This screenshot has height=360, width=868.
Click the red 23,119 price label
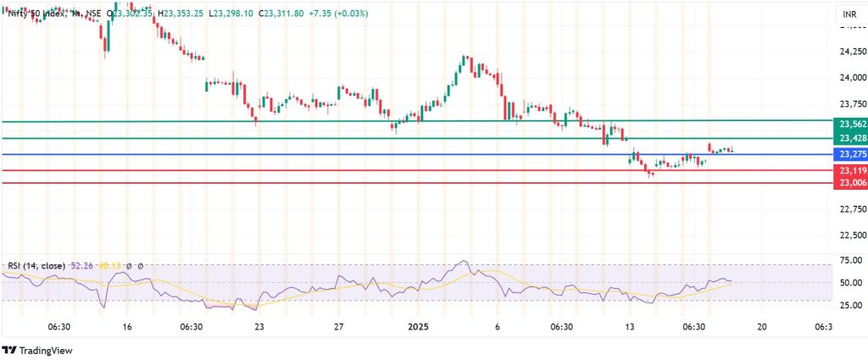click(852, 170)
